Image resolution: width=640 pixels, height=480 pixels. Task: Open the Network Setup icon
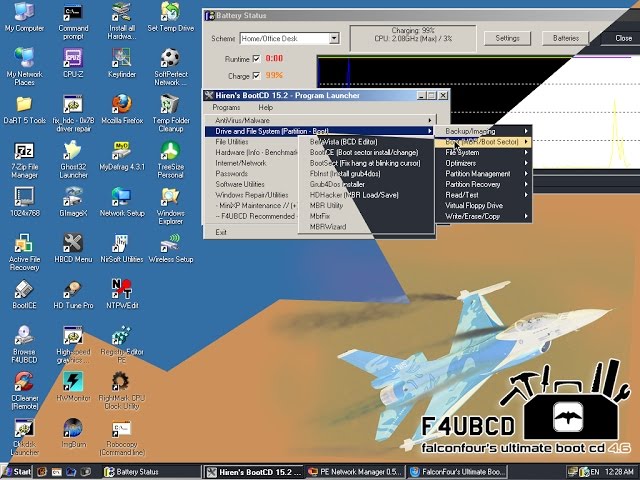tap(122, 202)
